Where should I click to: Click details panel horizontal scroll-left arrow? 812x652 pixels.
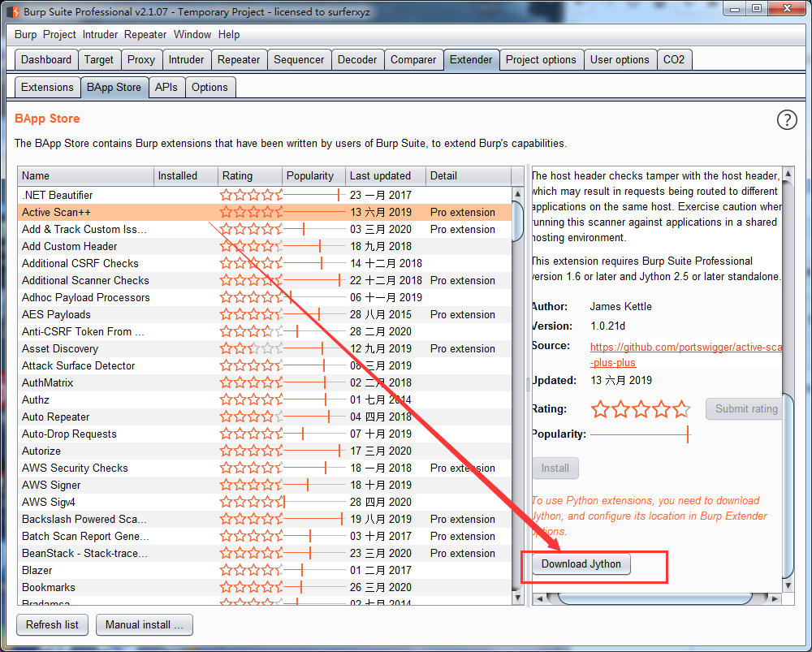539,598
